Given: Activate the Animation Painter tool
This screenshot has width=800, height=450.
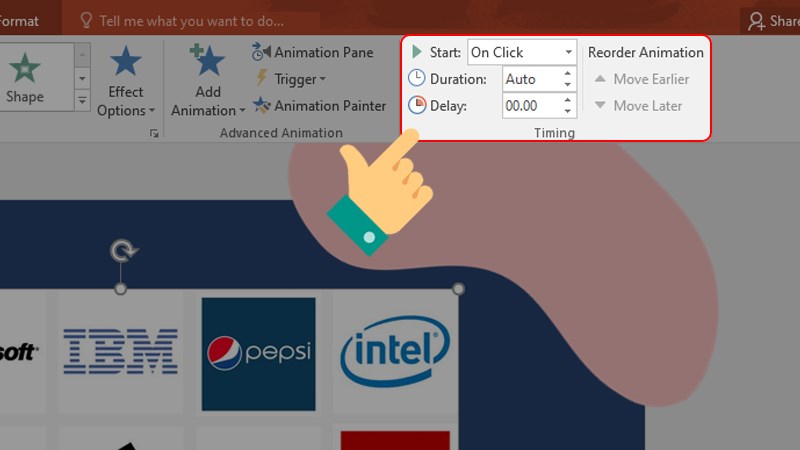Looking at the screenshot, I should (x=320, y=106).
